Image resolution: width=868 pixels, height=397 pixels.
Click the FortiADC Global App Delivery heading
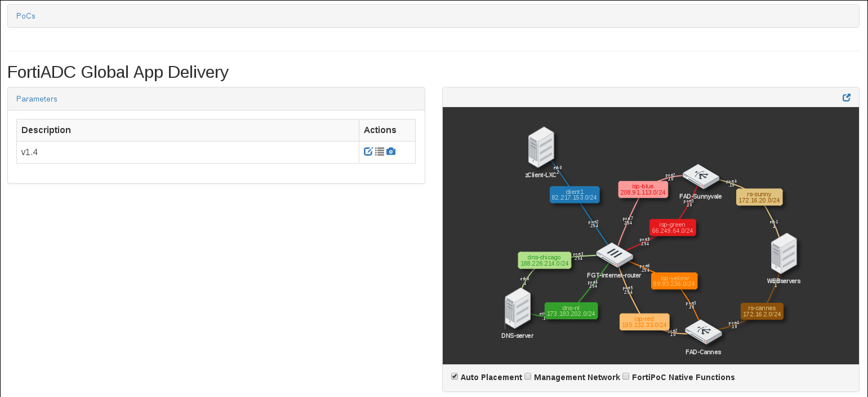118,72
